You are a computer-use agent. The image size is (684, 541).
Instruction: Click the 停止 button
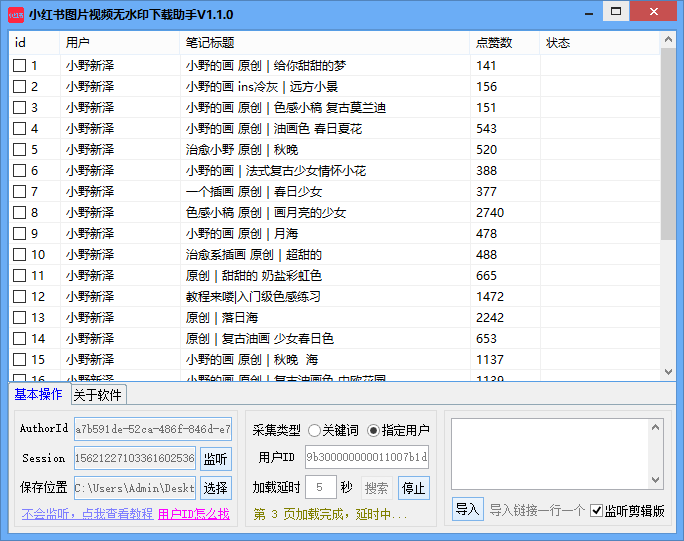[x=414, y=488]
